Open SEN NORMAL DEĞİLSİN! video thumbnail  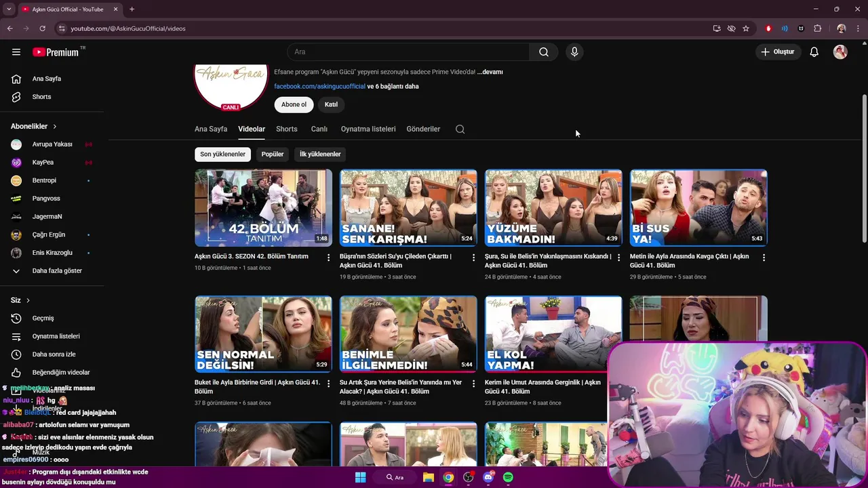point(263,334)
